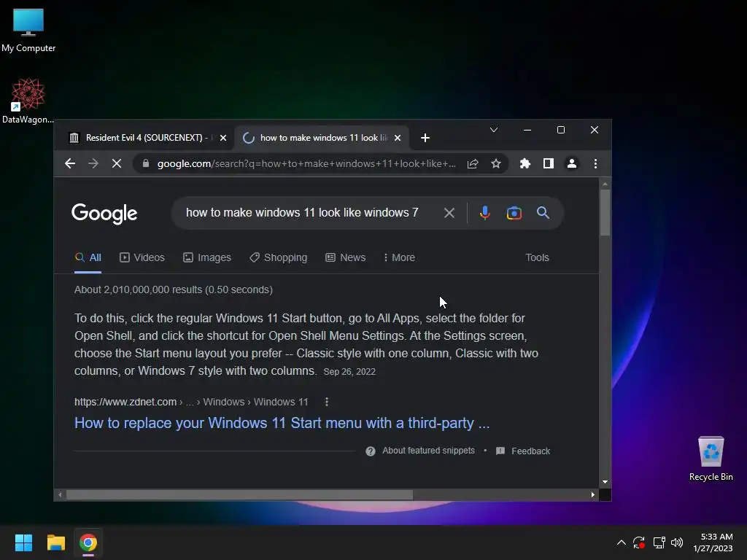This screenshot has width=747, height=560.
Task: Click the horizontal scrollbar thumb
Action: click(x=239, y=495)
